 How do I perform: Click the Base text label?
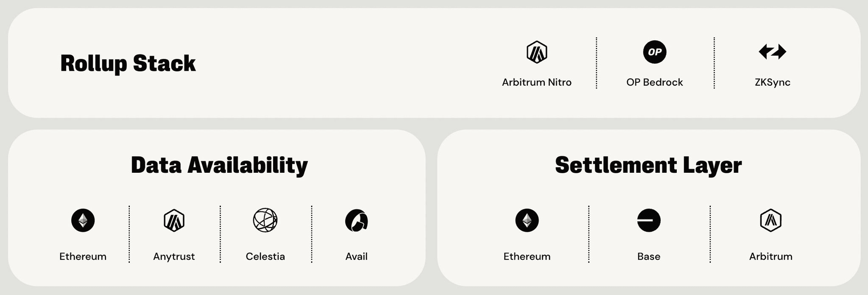coord(648,256)
